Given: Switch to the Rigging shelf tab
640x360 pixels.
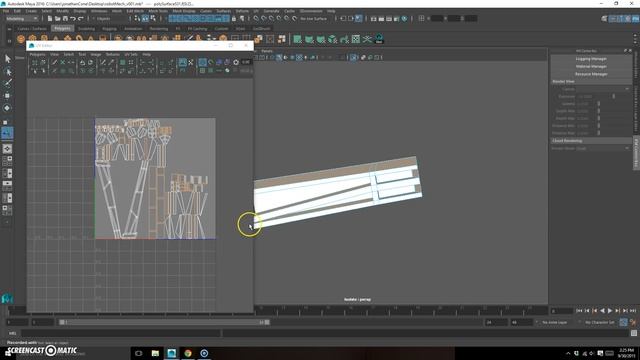Looking at the screenshot, I should (x=109, y=29).
